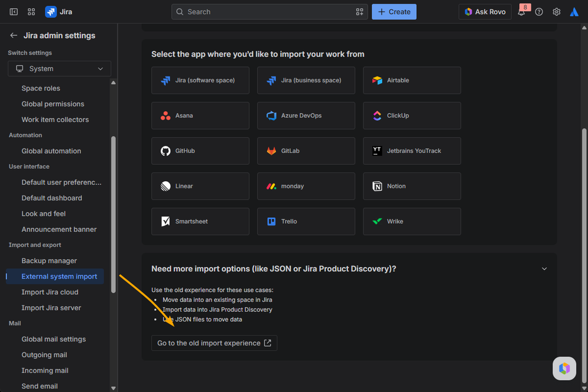
Task: Open Import Jira server
Action: coord(51,308)
